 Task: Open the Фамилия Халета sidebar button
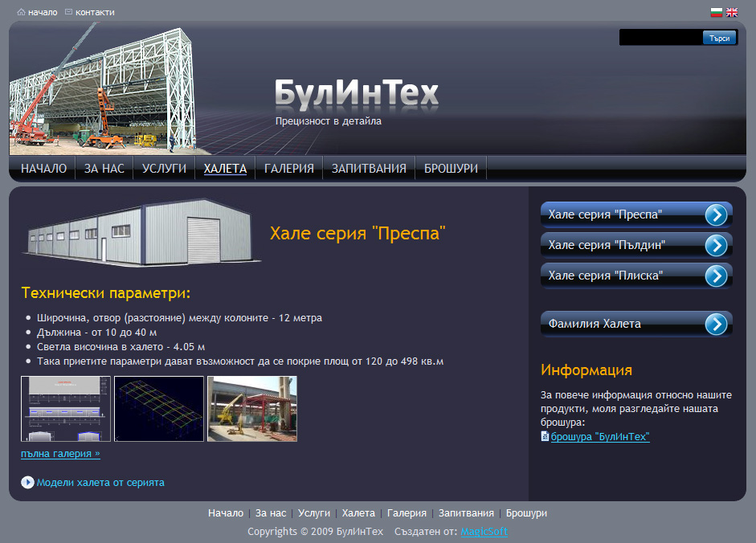(636, 324)
